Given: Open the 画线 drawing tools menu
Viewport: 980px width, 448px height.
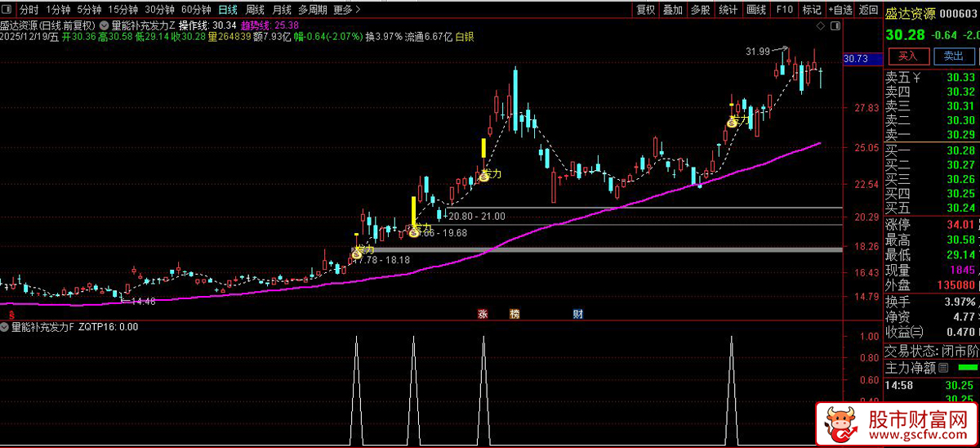Looking at the screenshot, I should (756, 10).
